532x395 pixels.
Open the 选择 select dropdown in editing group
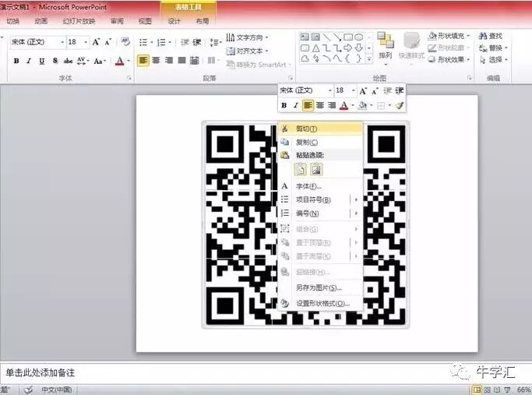[x=493, y=60]
